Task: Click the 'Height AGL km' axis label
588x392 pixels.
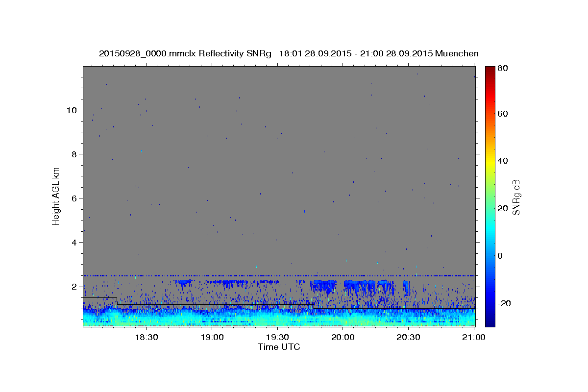Action: [56, 196]
